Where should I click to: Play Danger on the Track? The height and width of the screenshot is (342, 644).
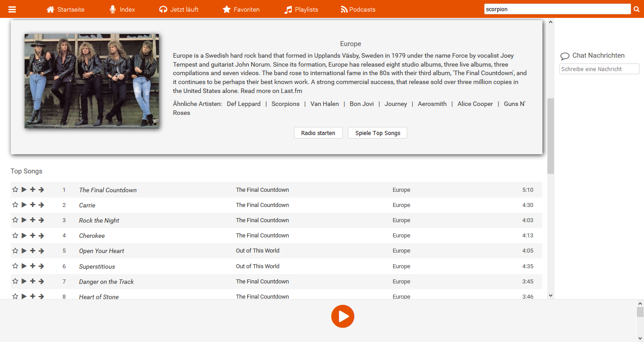24,281
